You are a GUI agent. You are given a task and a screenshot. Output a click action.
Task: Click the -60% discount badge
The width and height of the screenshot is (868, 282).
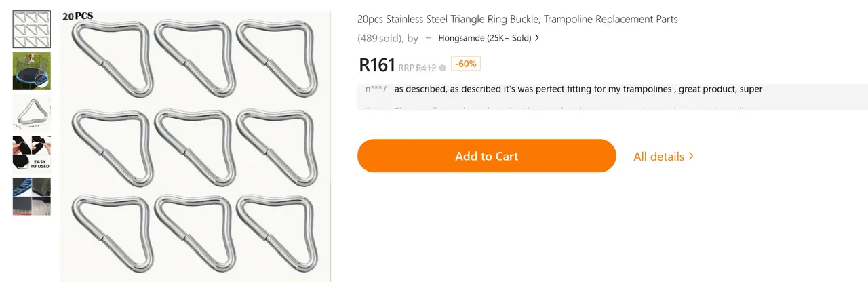pyautogui.click(x=466, y=64)
